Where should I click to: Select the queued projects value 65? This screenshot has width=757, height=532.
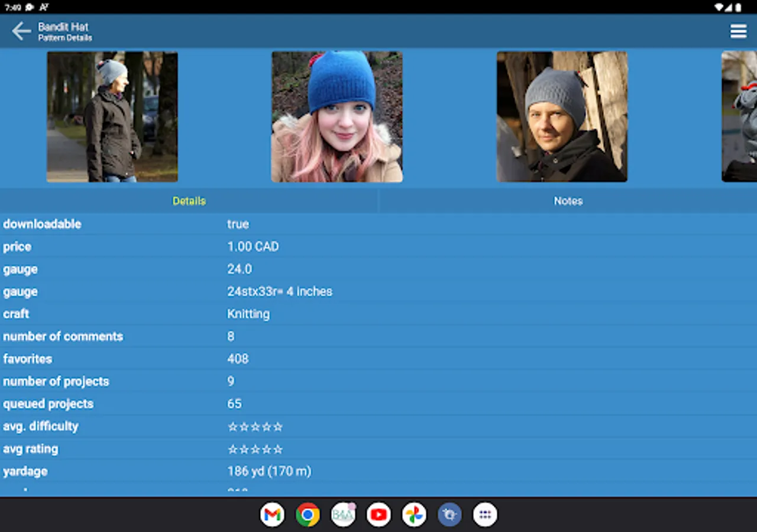pos(234,404)
